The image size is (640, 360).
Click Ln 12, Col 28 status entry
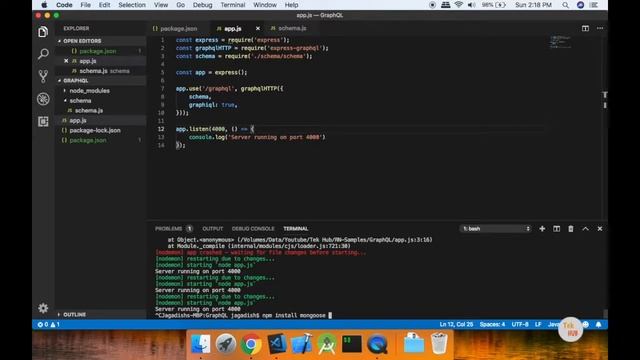click(456, 324)
